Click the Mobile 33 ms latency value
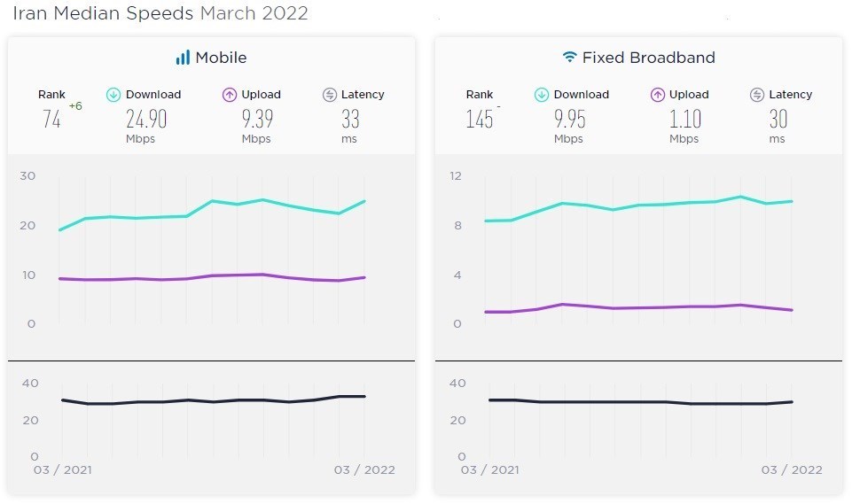The height and width of the screenshot is (504, 852). click(x=349, y=120)
